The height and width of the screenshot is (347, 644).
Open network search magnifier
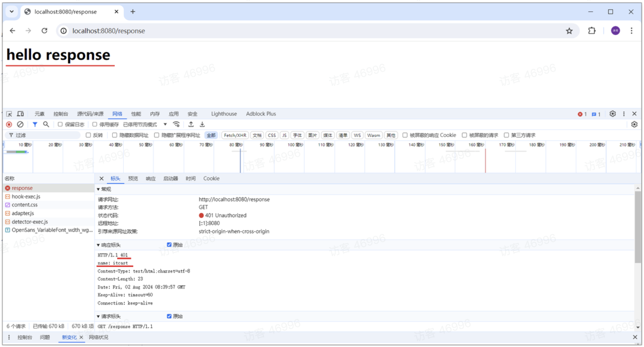[46, 125]
